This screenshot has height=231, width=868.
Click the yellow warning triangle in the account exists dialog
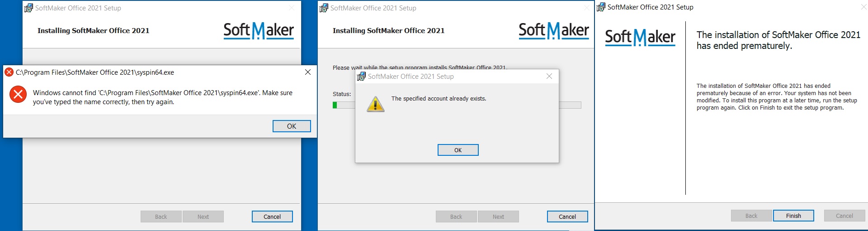click(x=375, y=104)
